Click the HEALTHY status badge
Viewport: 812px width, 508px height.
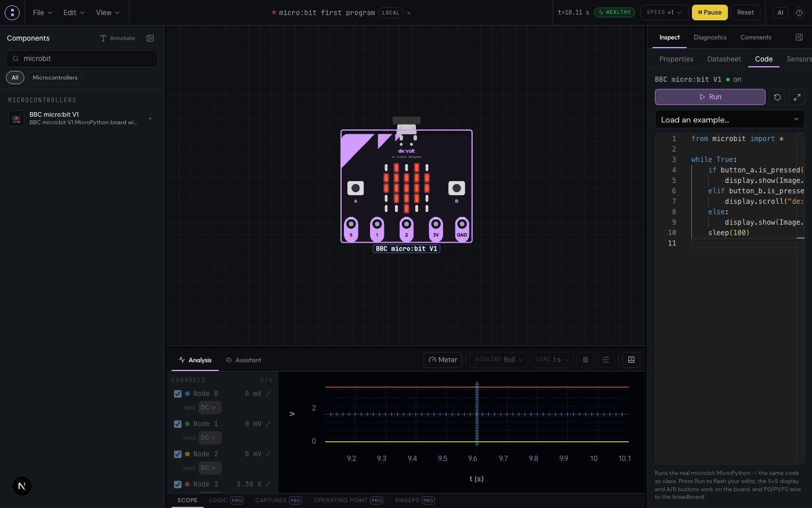614,12
